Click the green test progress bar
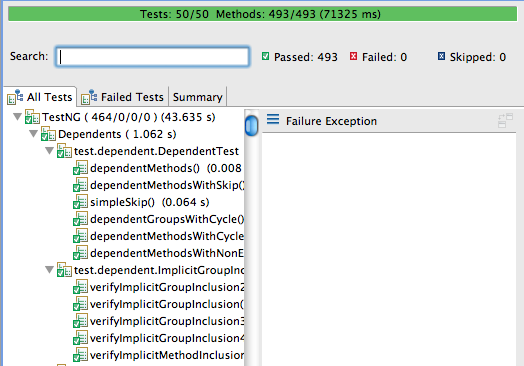 click(263, 14)
